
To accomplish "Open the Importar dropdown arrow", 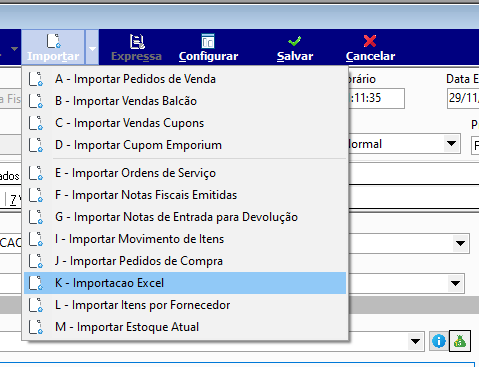I will pos(92,47).
